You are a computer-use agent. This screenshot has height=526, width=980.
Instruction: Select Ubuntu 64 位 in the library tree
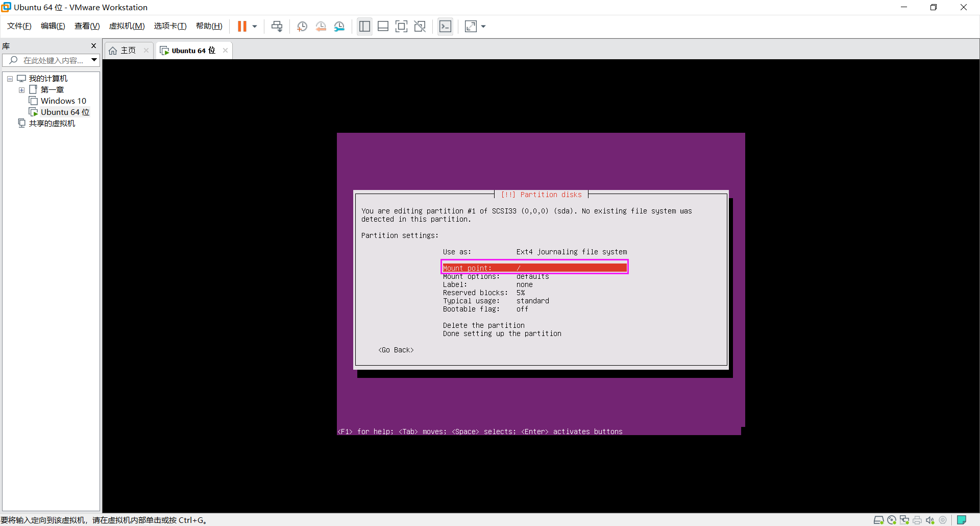[65, 112]
